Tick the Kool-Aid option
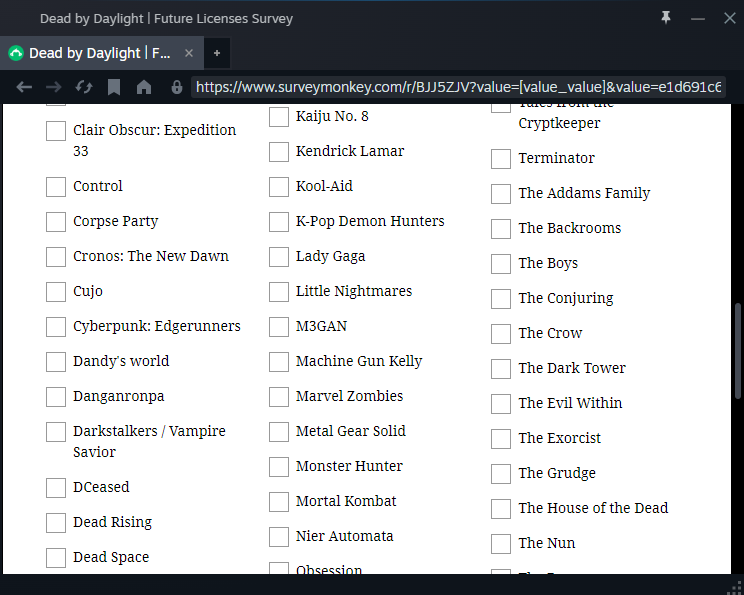 pyautogui.click(x=279, y=187)
